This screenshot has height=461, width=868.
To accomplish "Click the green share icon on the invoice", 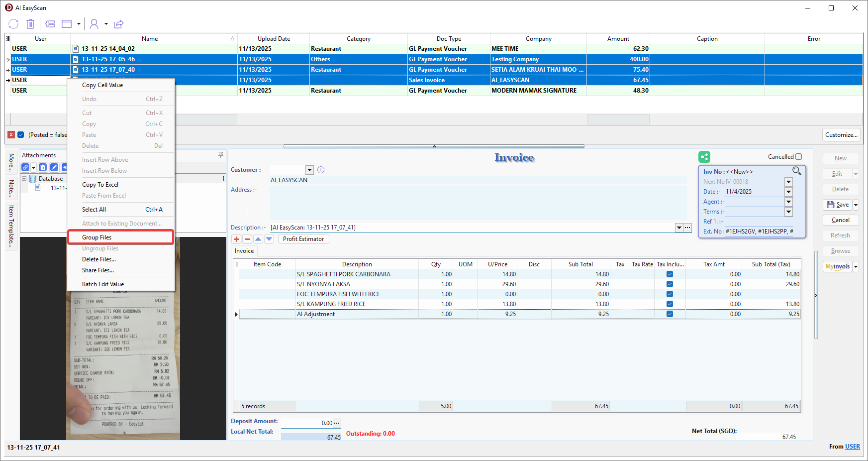I will [704, 157].
